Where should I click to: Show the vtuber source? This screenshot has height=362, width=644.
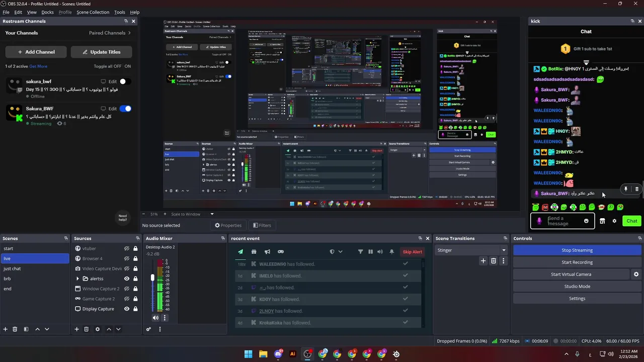[127, 248]
